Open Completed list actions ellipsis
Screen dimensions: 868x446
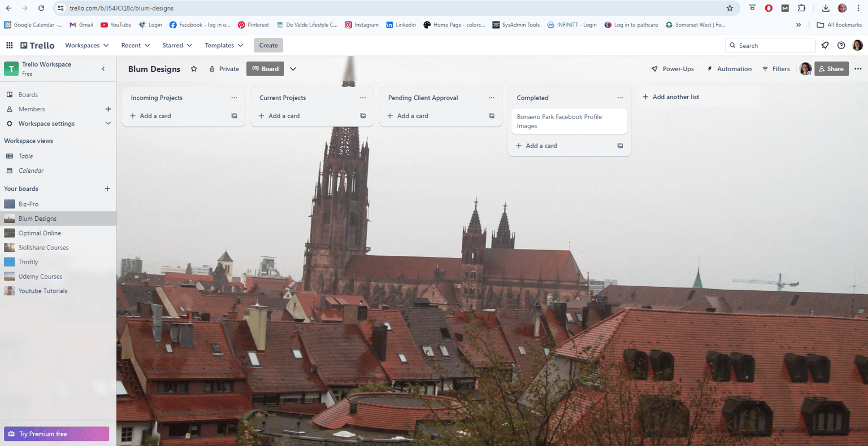click(x=620, y=98)
